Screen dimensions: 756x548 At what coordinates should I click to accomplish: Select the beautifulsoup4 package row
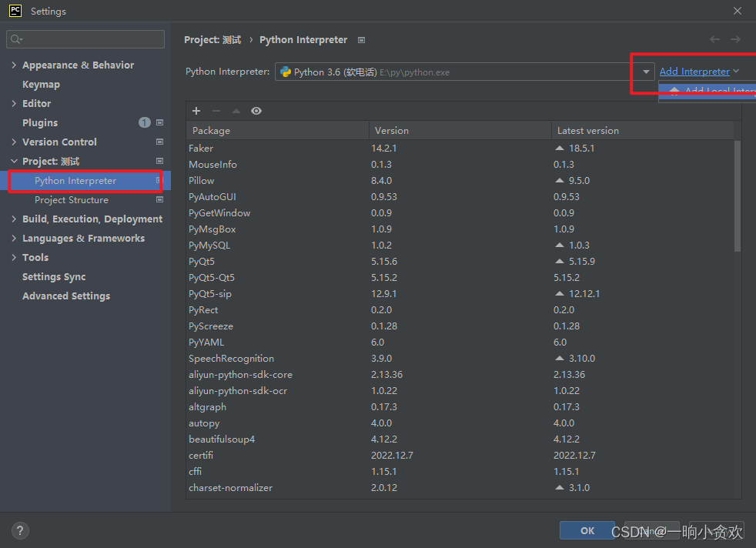(460, 439)
